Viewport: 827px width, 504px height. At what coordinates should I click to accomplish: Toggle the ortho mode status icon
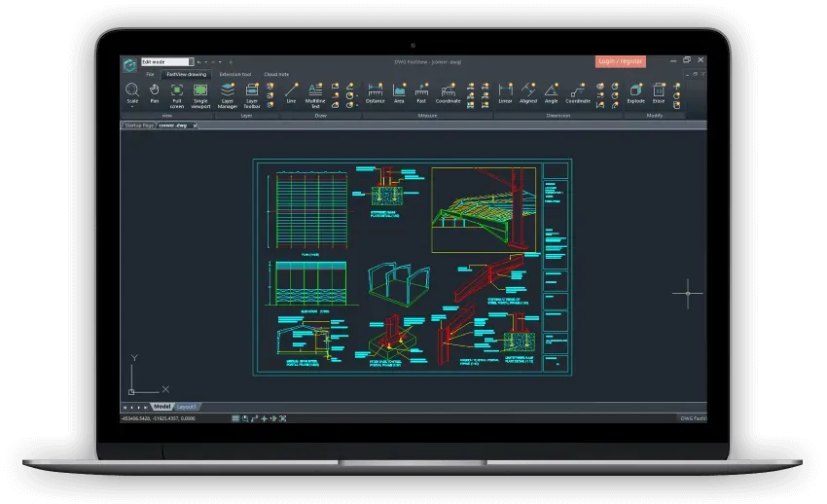tap(254, 418)
